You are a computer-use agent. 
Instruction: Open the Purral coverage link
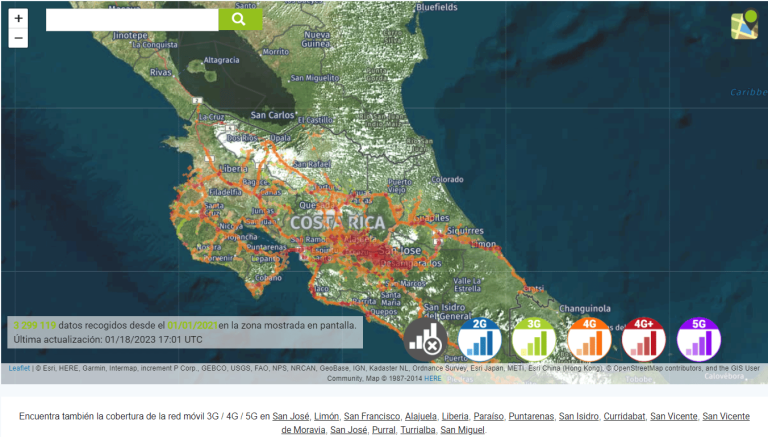click(384, 430)
